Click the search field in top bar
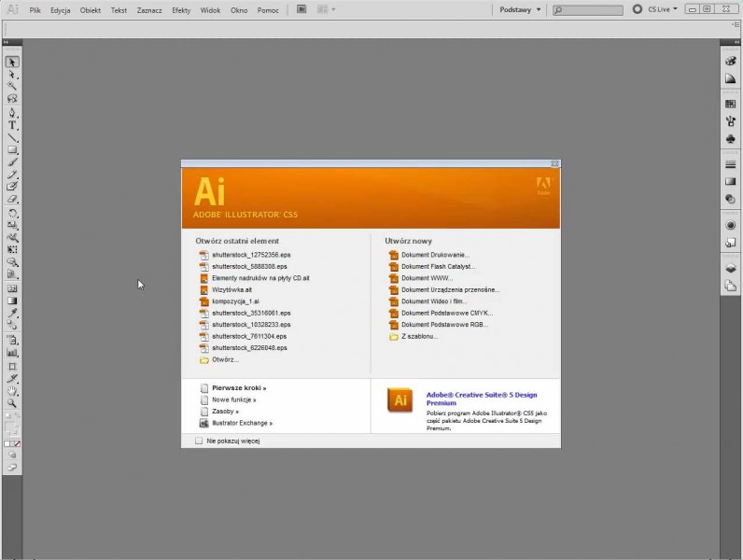 pyautogui.click(x=588, y=9)
